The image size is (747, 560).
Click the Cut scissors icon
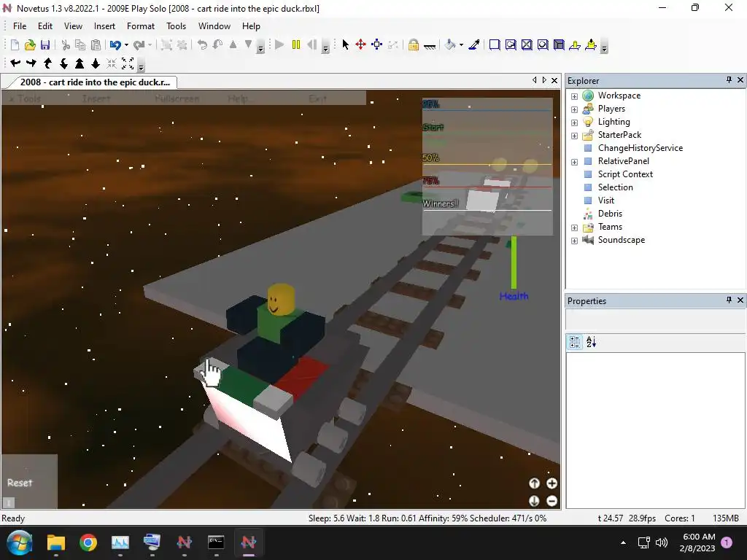coord(66,44)
